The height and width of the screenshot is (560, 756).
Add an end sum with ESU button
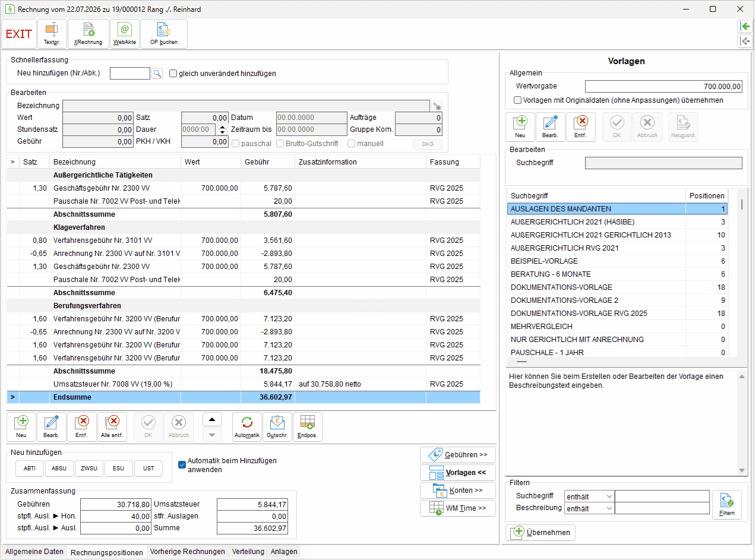119,469
